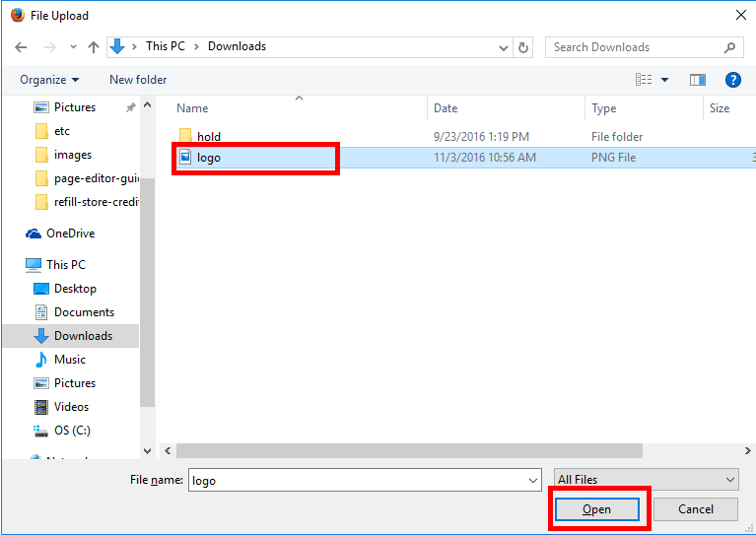Viewport: 756px width, 535px height.
Task: Open Desktop in the navigation pane
Action: tap(65, 289)
